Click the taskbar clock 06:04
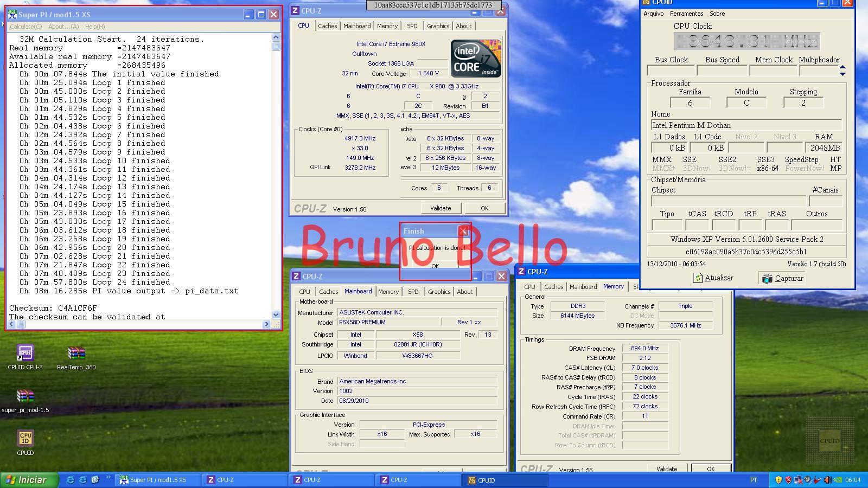This screenshot has height=488, width=868. click(x=853, y=480)
